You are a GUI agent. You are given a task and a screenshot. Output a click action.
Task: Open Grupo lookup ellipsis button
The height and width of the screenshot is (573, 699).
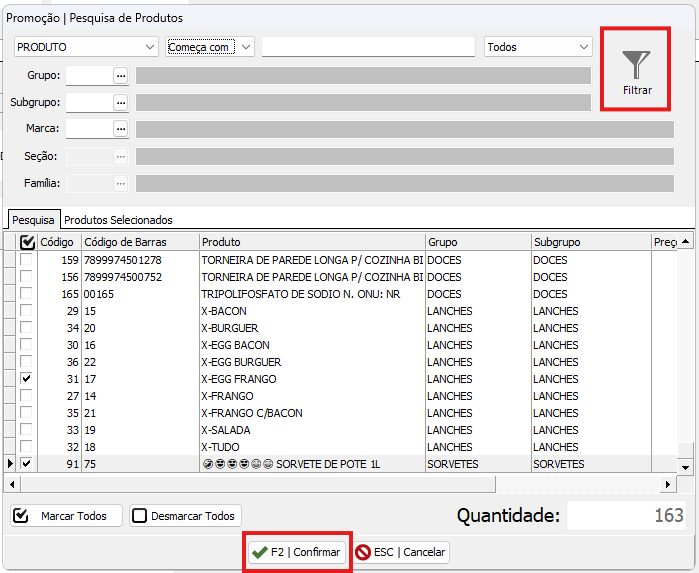(x=121, y=75)
